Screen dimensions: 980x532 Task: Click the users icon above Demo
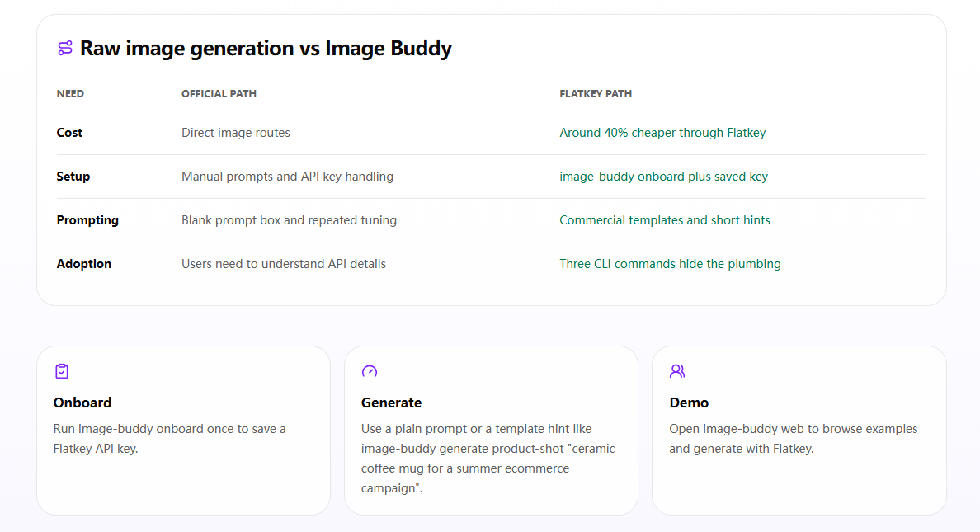[677, 371]
